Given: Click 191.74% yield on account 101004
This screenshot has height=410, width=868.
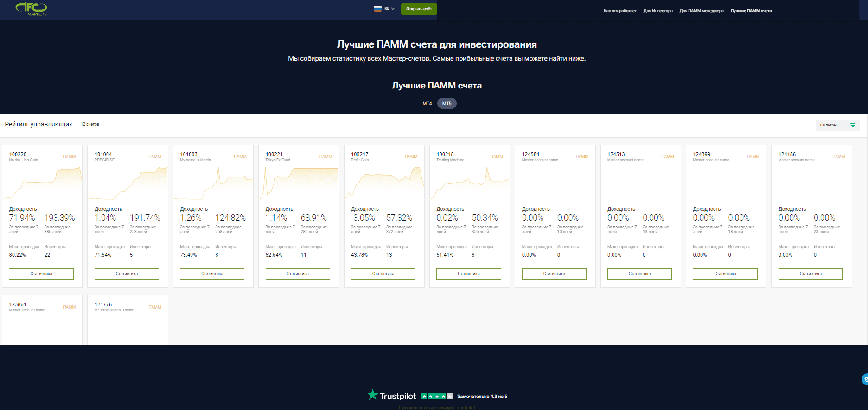Looking at the screenshot, I should coord(145,218).
